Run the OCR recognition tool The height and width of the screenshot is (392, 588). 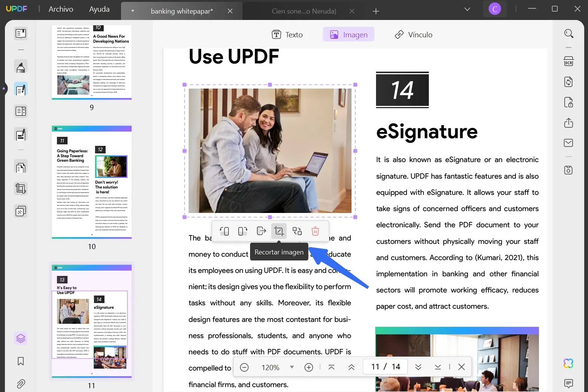pyautogui.click(x=568, y=61)
